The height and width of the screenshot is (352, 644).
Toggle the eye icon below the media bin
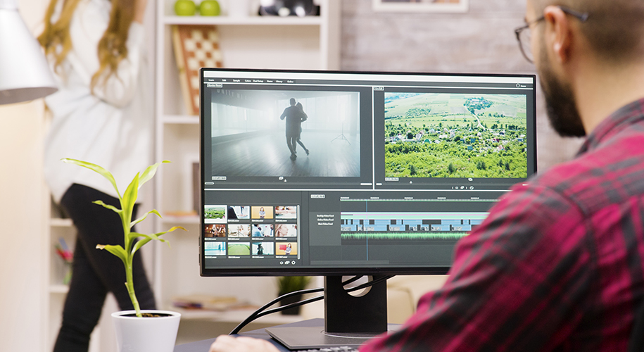[282, 263]
